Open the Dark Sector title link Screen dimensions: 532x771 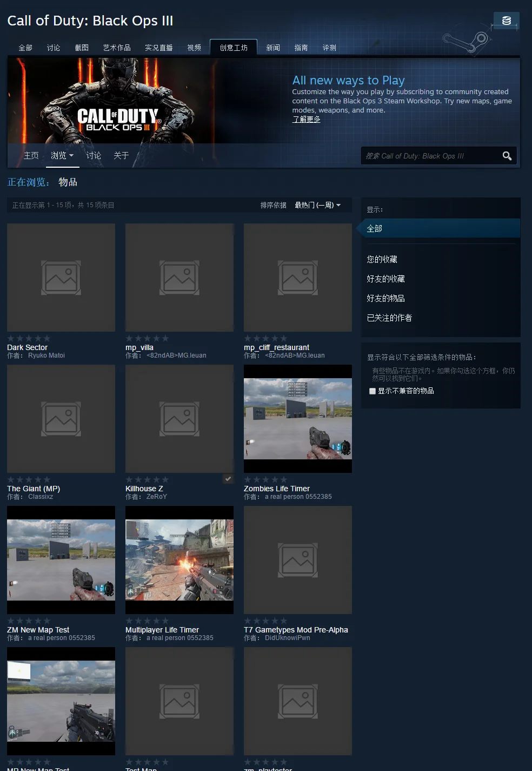[27, 347]
